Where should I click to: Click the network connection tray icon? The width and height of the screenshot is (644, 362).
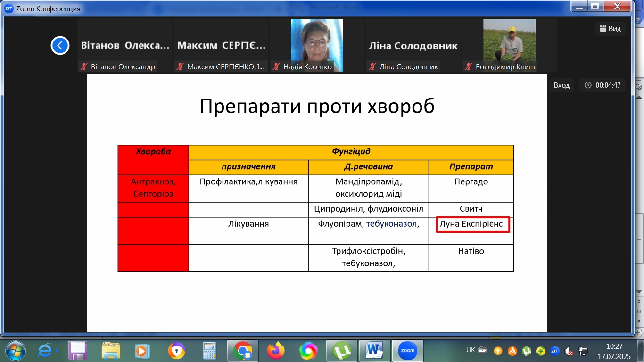pyautogui.click(x=583, y=351)
